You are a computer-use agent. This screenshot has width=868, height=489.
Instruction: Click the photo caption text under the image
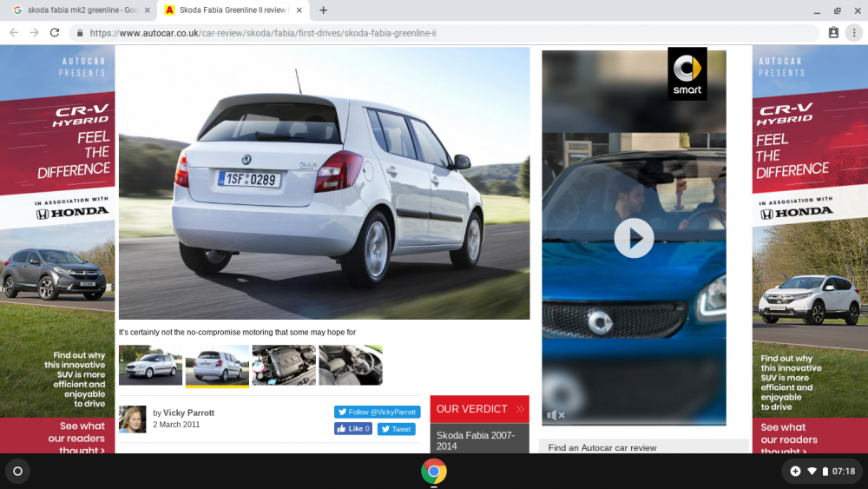click(x=237, y=333)
